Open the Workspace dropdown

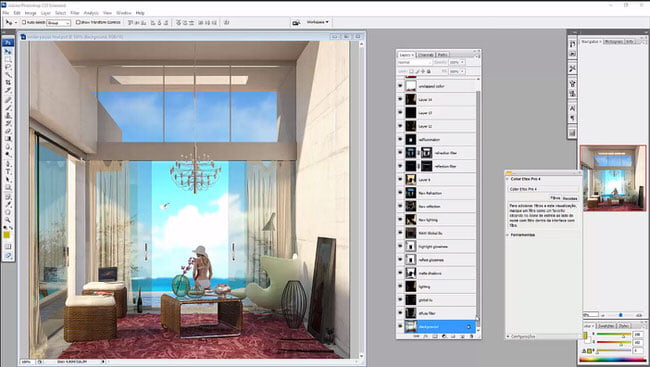[318, 22]
